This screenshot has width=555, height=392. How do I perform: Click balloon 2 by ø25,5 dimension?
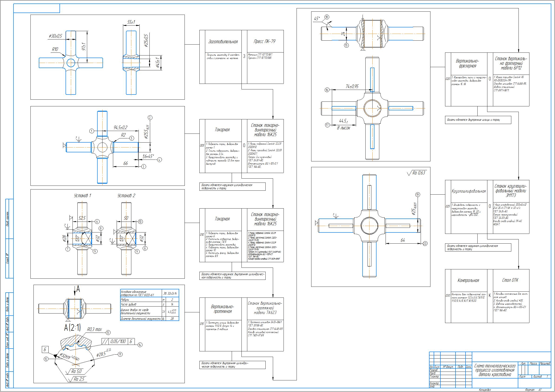pyautogui.click(x=150, y=118)
